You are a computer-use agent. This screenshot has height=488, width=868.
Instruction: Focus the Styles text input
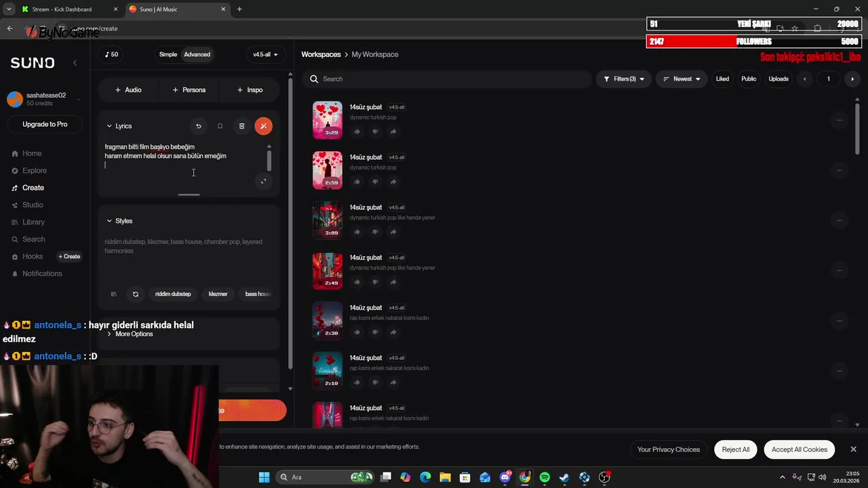(x=189, y=256)
